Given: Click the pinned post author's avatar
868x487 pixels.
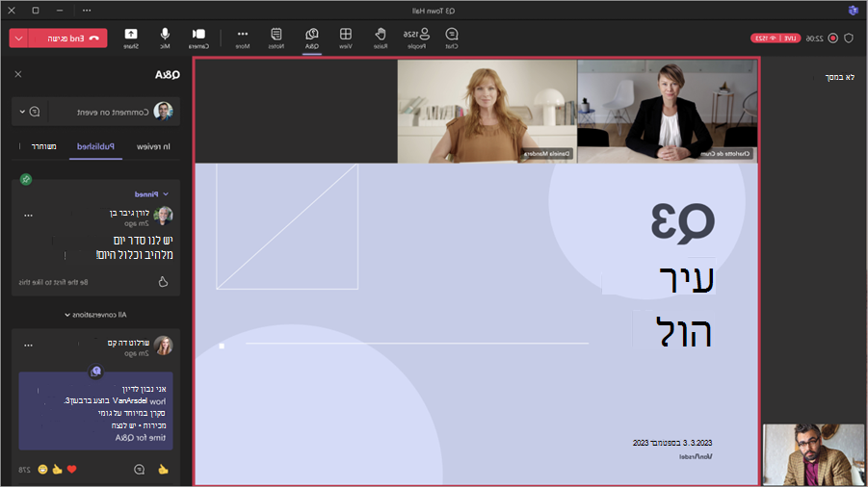Looking at the screenshot, I should coord(164,216).
